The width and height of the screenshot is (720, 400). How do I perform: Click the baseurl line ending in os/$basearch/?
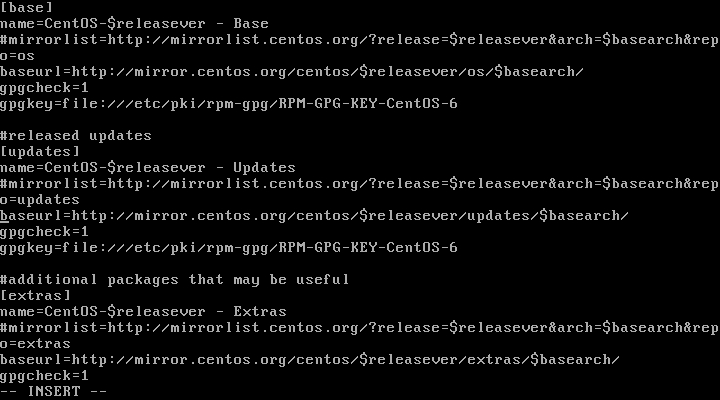(292, 71)
